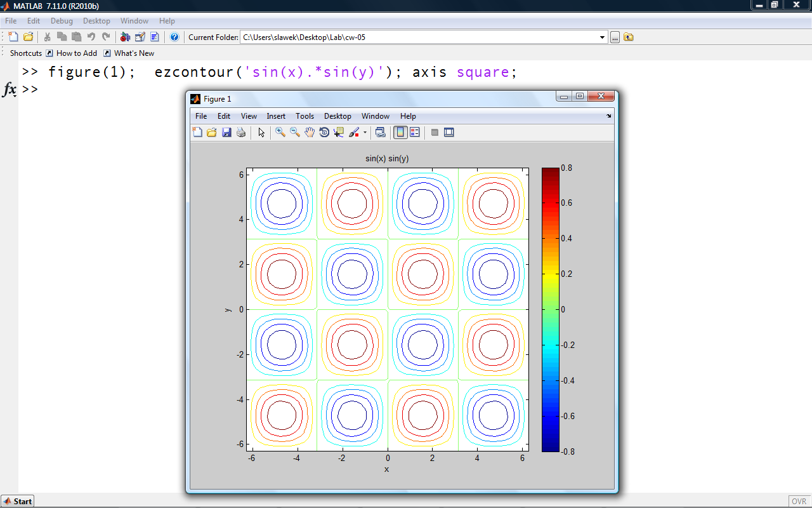
Task: Open the Debug menu
Action: tap(62, 21)
